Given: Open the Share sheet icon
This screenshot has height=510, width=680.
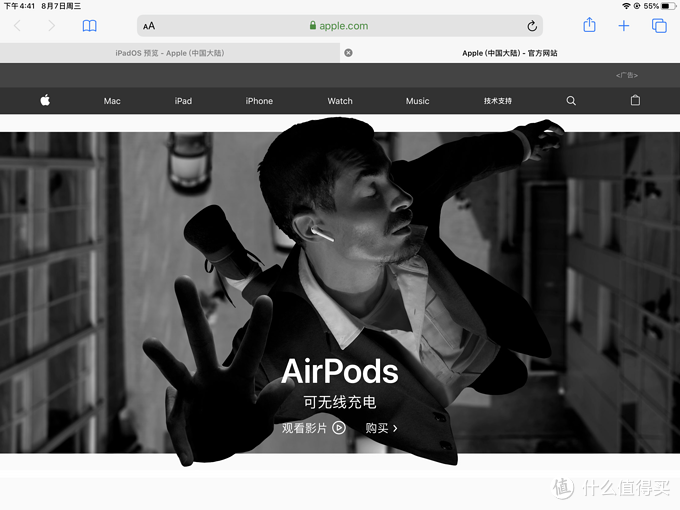Looking at the screenshot, I should pyautogui.click(x=589, y=25).
